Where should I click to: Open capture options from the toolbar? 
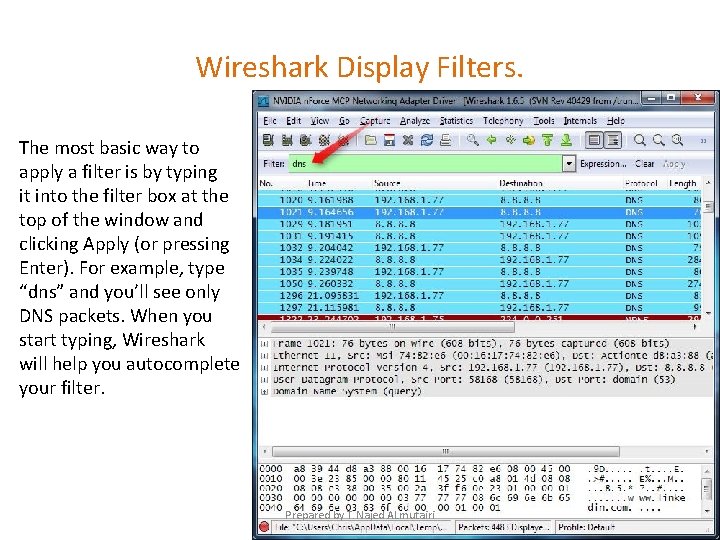tap(287, 140)
